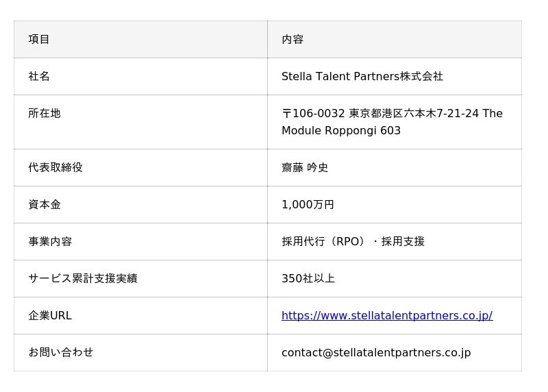The image size is (548, 392).
Task: Select the 所在地 label cell
Action: tap(45, 113)
